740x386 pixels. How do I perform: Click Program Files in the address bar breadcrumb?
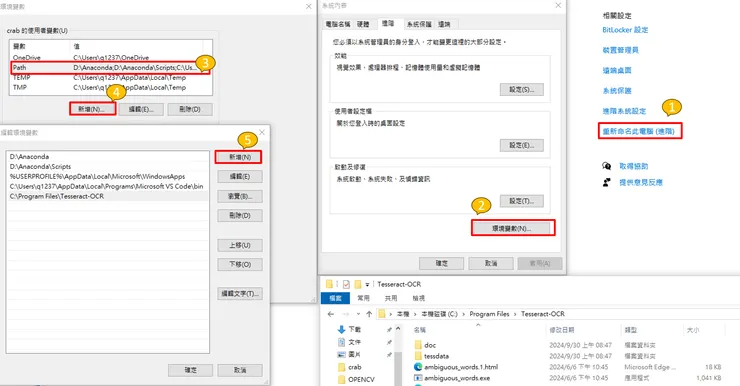[x=489, y=314]
